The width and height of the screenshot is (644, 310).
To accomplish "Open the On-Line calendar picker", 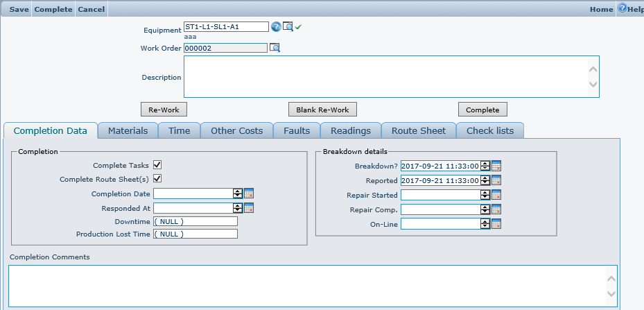I will (x=496, y=224).
